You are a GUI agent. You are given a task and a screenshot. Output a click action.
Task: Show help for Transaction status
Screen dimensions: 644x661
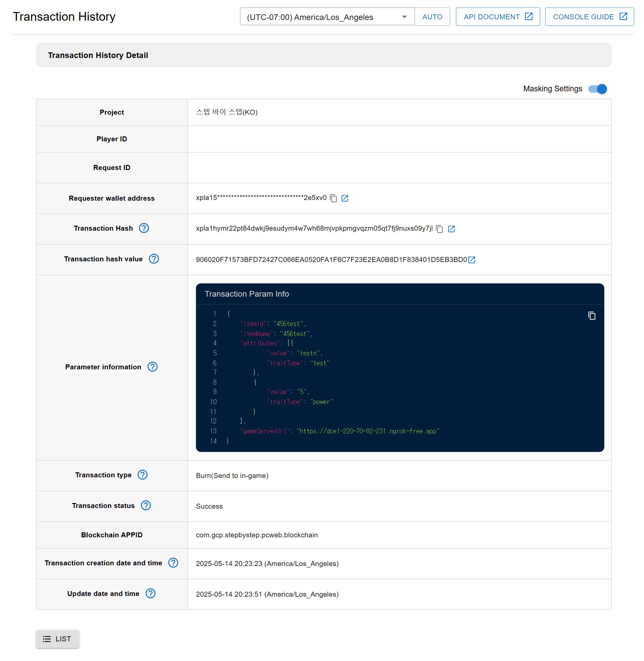click(x=146, y=506)
